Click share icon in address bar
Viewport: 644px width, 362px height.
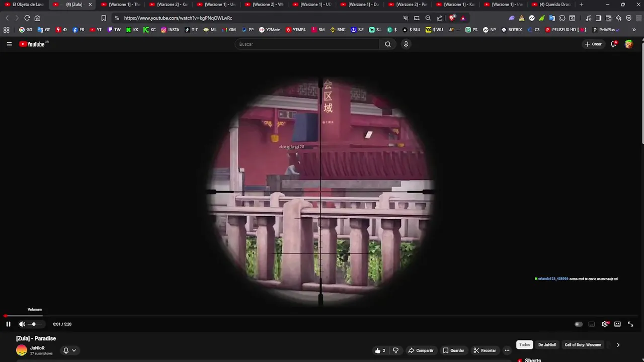[x=440, y=18]
